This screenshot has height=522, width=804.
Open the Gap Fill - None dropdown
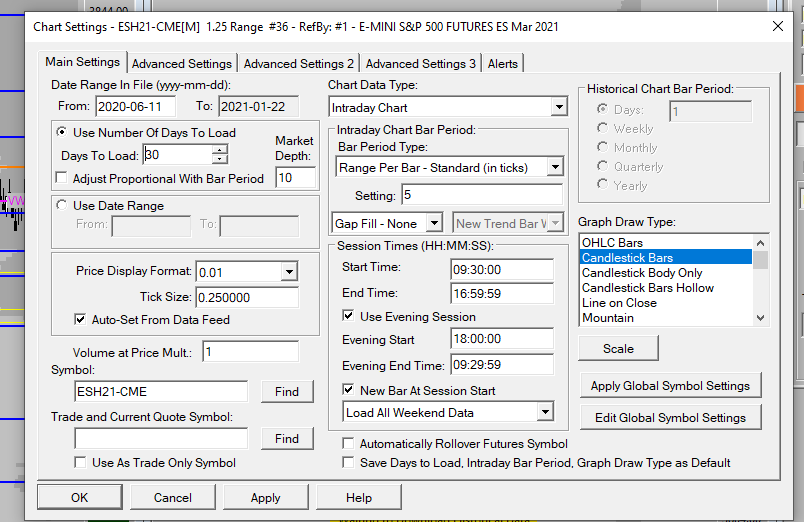pyautogui.click(x=434, y=223)
